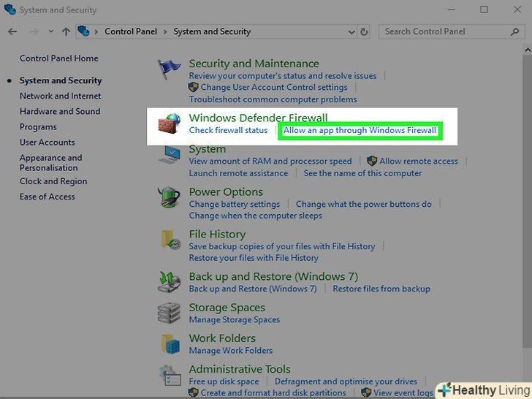This screenshot has height=399, width=532.
Task: Open Security and Maintenance heading
Action: click(x=254, y=64)
